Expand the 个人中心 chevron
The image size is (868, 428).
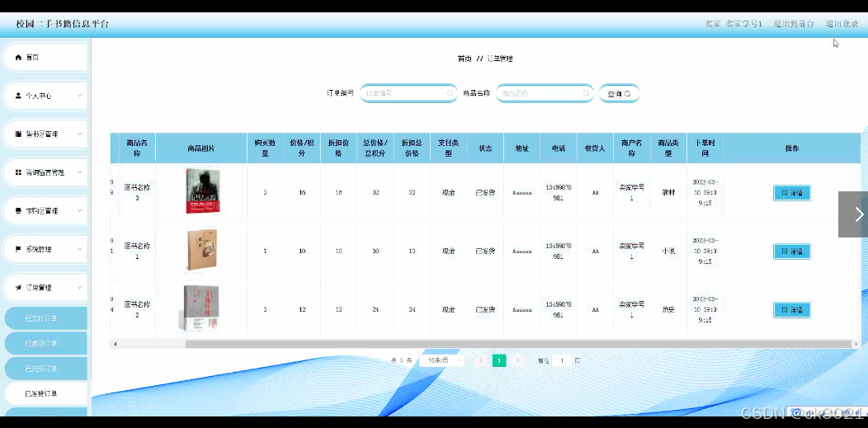pos(79,96)
